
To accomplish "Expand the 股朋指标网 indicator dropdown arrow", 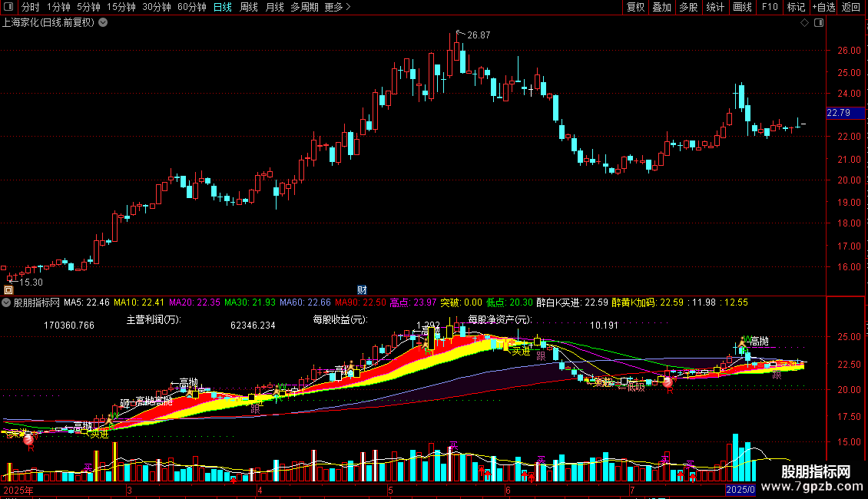I will coord(6,302).
